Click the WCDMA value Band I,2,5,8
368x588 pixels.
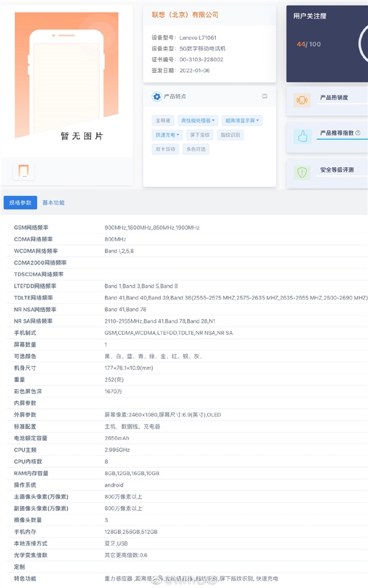pos(119,251)
